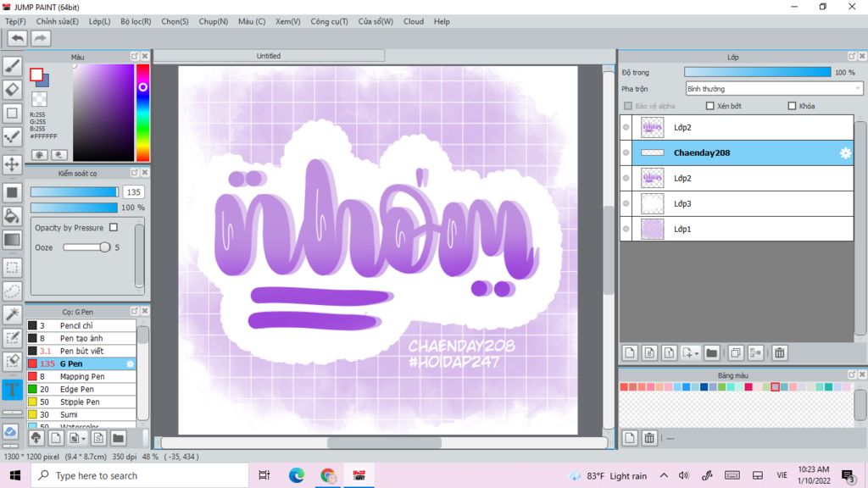Hide the Lớp1 layer

pos(626,229)
